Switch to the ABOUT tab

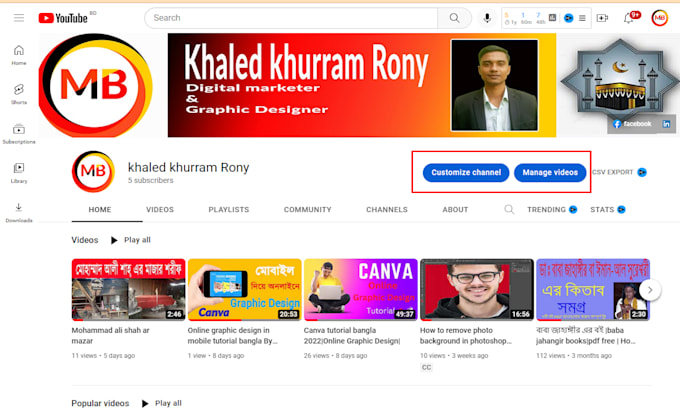pyautogui.click(x=455, y=209)
